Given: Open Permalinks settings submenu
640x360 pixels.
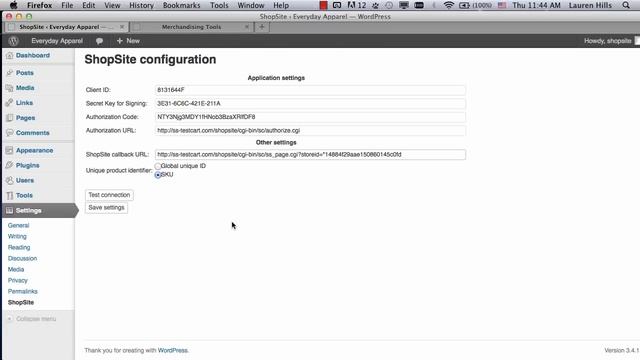Looking at the screenshot, I should click(22, 291).
